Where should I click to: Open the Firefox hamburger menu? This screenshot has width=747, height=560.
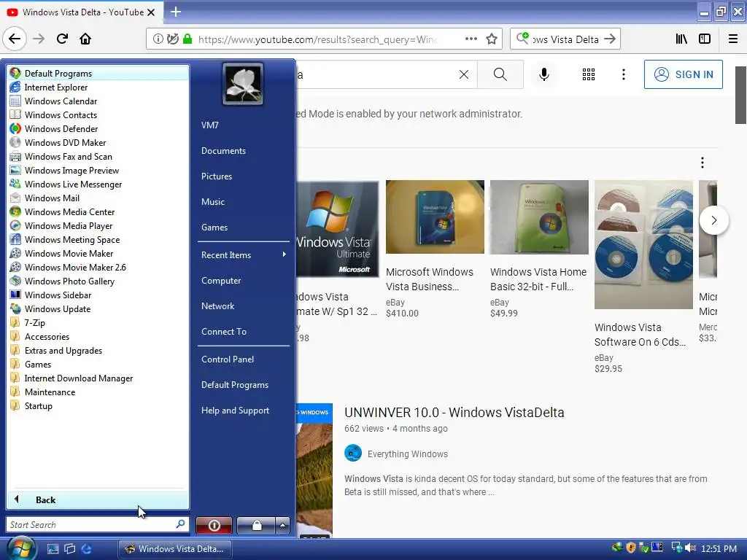pos(733,39)
